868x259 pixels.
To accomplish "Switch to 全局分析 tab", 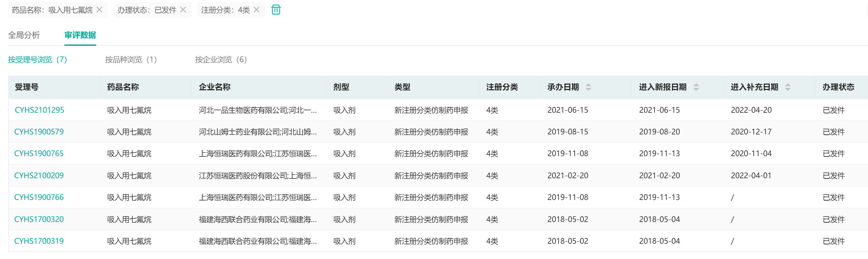I will point(24,35).
